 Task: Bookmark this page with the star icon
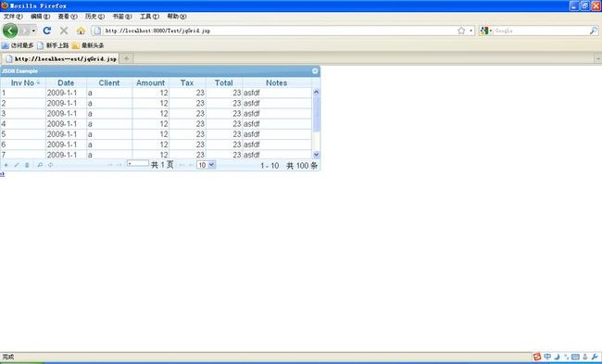(461, 31)
